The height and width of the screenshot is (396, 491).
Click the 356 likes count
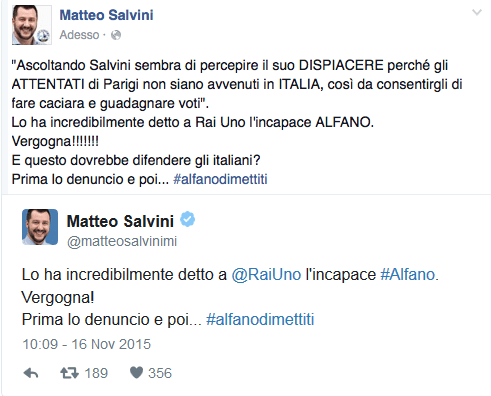(160, 373)
